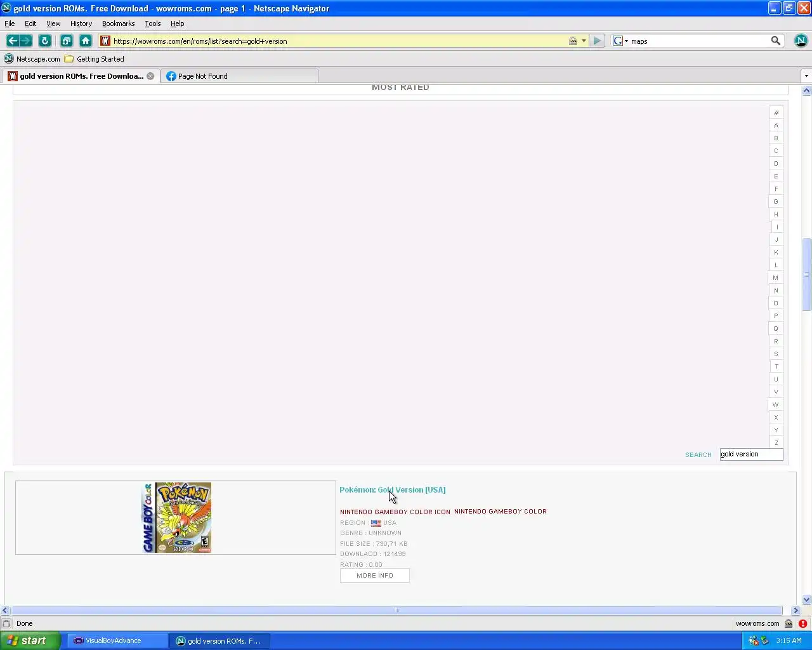Click the vertical scrollbar down arrow
Image resolution: width=812 pixels, height=650 pixels.
[807, 599]
